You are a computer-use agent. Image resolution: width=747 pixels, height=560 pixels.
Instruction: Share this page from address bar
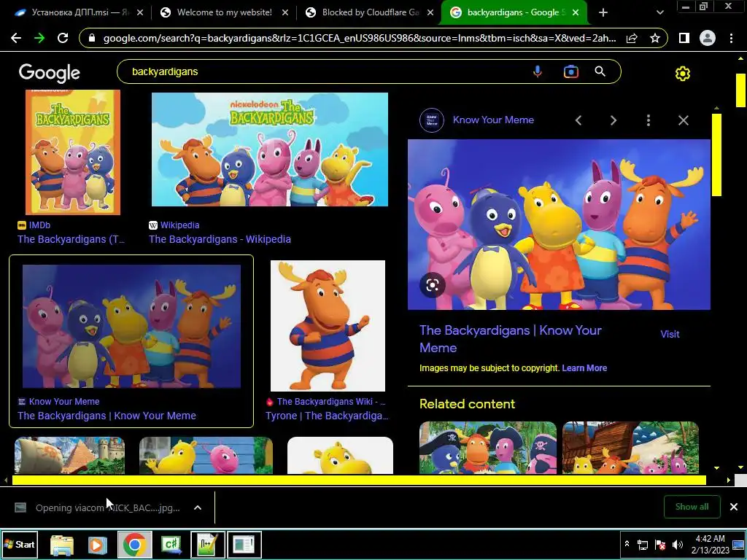pyautogui.click(x=632, y=38)
